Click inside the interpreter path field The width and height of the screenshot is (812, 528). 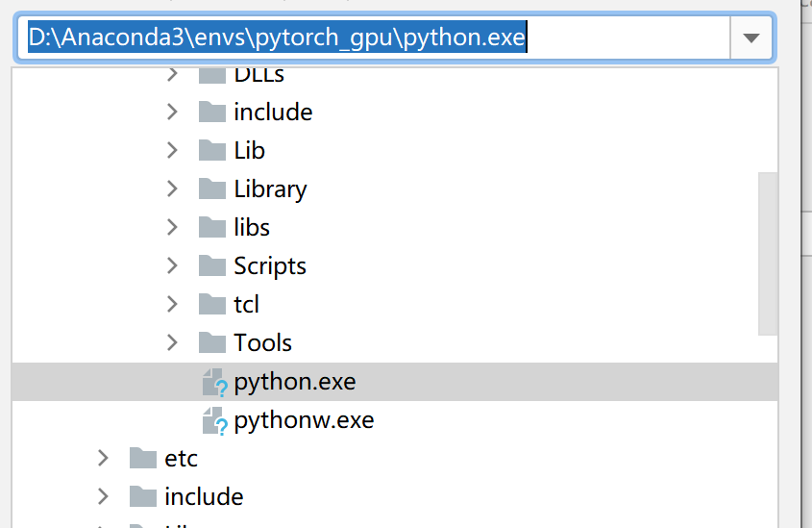point(373,38)
